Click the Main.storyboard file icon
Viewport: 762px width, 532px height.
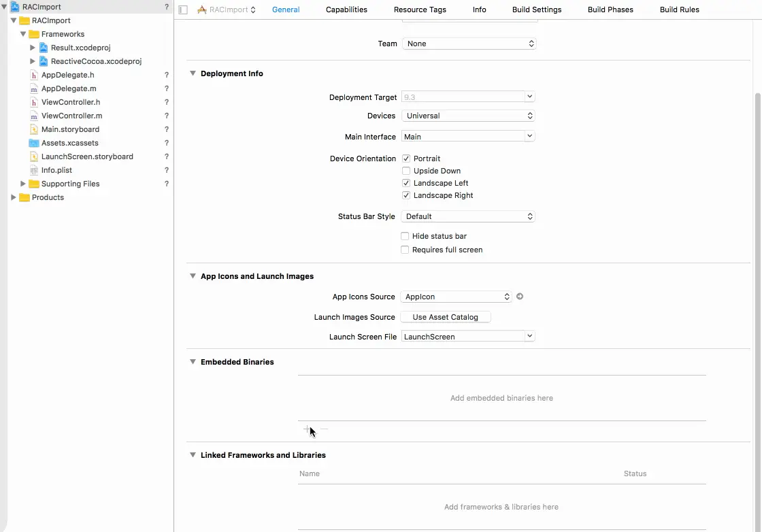pos(34,129)
